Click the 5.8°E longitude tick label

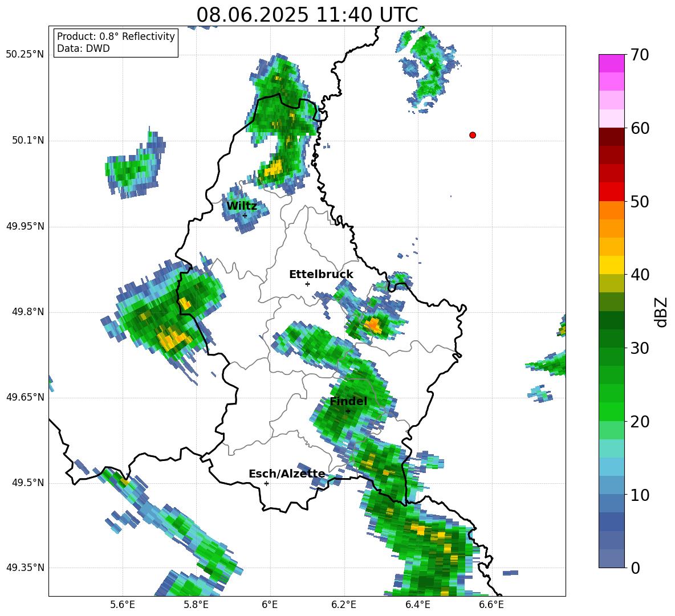(x=196, y=605)
